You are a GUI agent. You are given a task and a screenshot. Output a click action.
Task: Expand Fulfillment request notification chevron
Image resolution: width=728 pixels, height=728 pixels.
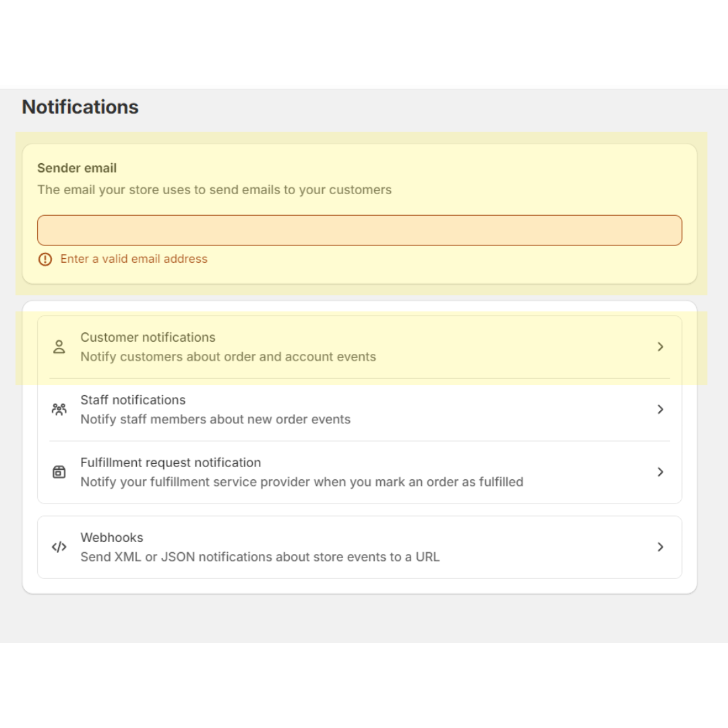click(x=660, y=472)
